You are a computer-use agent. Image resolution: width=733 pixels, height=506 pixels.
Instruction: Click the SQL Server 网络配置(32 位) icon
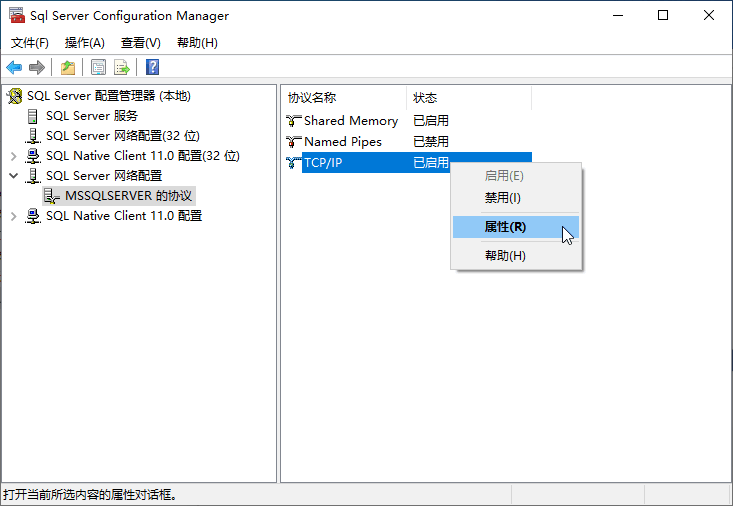point(32,136)
